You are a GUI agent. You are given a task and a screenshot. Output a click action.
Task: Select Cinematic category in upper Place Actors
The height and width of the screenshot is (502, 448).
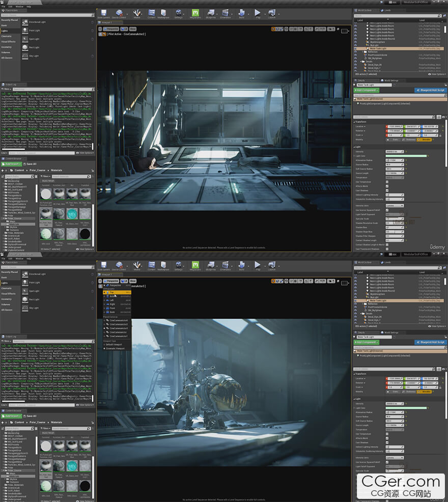tap(10, 36)
